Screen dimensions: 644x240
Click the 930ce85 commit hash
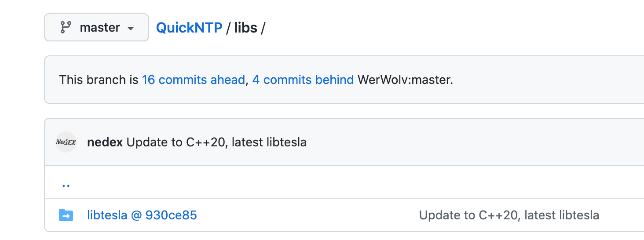point(171,215)
